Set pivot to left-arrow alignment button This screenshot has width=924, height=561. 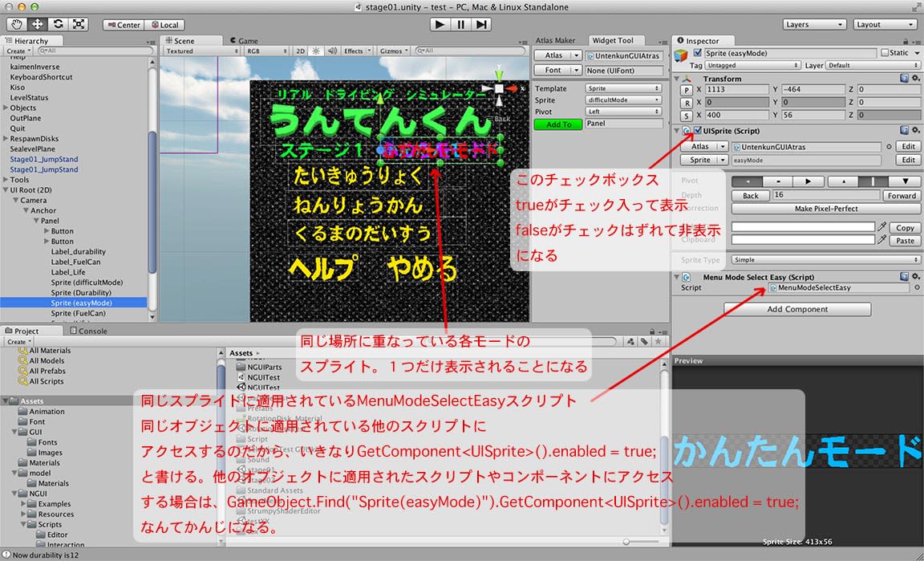(748, 181)
